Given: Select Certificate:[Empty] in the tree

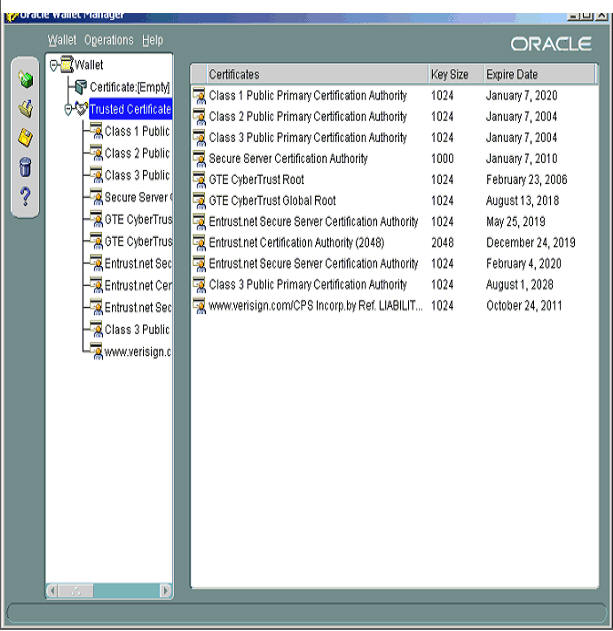Looking at the screenshot, I should pyautogui.click(x=130, y=87).
